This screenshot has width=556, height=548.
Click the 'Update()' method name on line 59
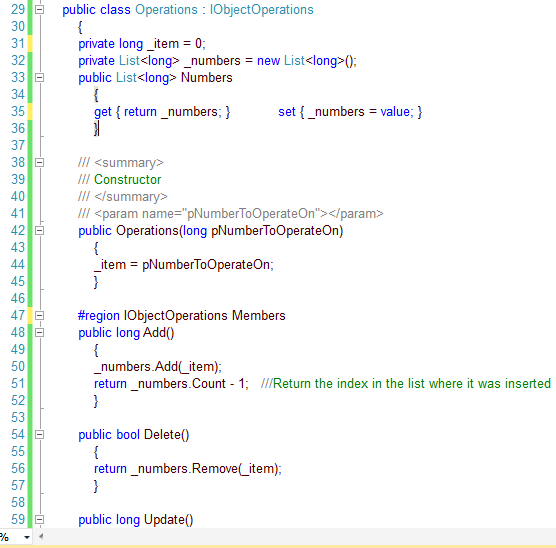click(169, 520)
